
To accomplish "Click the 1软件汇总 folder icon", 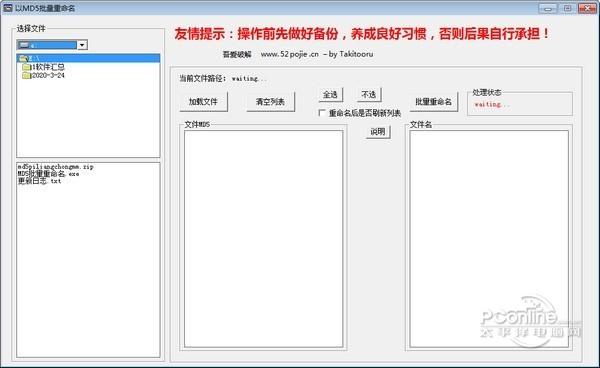I will coord(27,67).
